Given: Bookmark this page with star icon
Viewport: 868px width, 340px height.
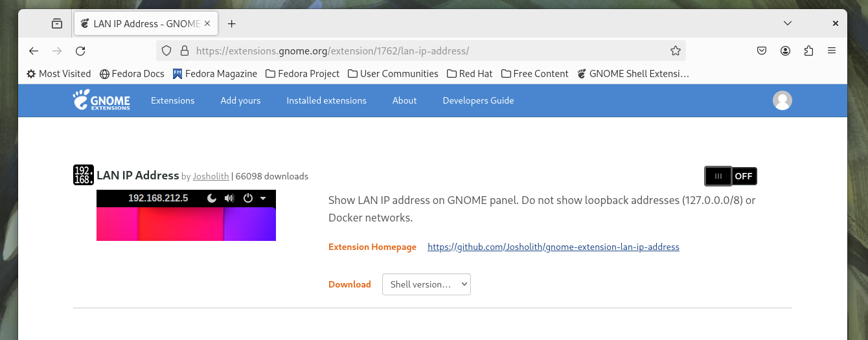Looking at the screenshot, I should coord(675,51).
